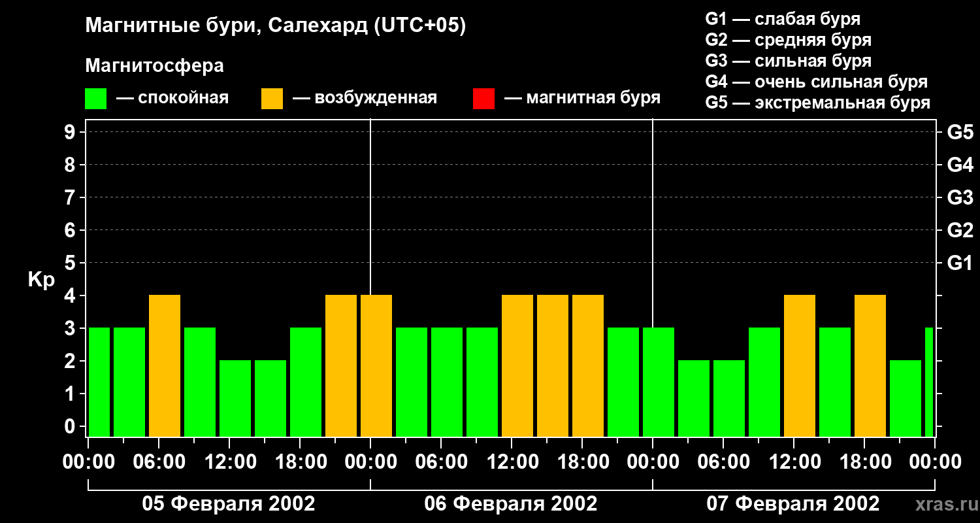Image resolution: width=980 pixels, height=523 pixels.
Task: Click the 'G4' label on the right axis
Action: click(960, 165)
